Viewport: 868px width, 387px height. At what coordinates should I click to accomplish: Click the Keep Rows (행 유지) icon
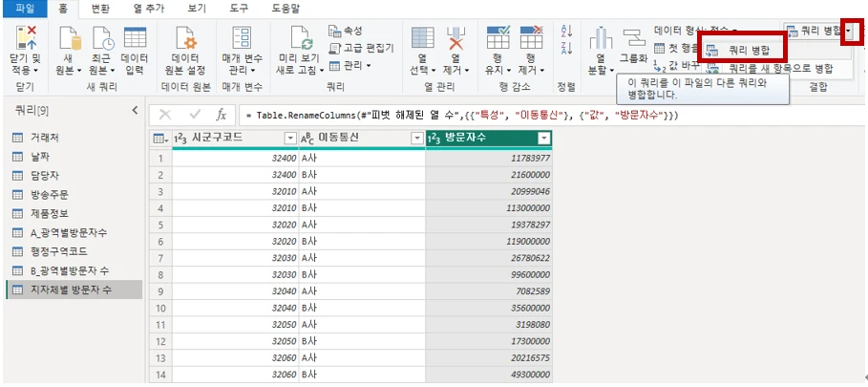click(x=498, y=37)
